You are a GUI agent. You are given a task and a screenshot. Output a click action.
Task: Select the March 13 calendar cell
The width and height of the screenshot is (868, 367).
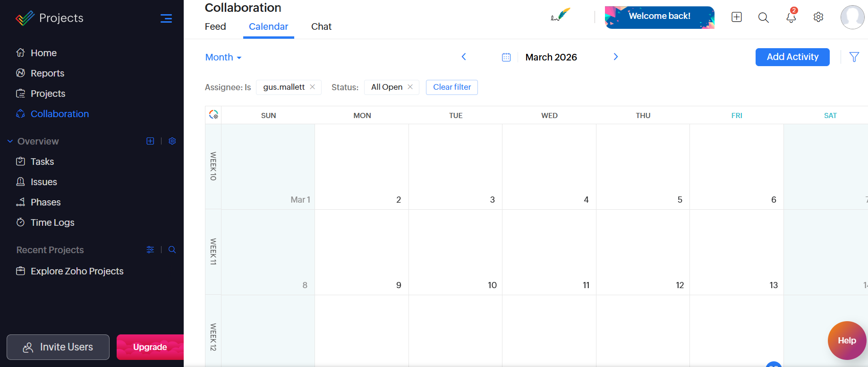(x=737, y=252)
